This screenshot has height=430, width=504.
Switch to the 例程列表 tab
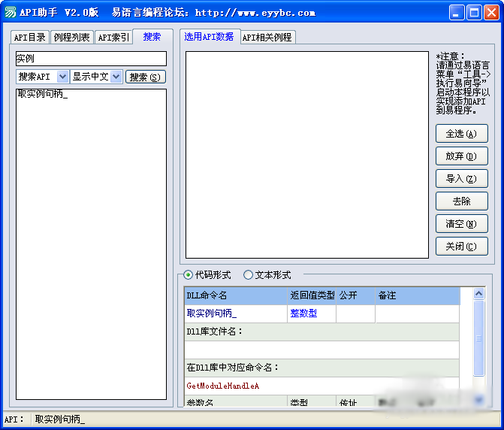72,38
